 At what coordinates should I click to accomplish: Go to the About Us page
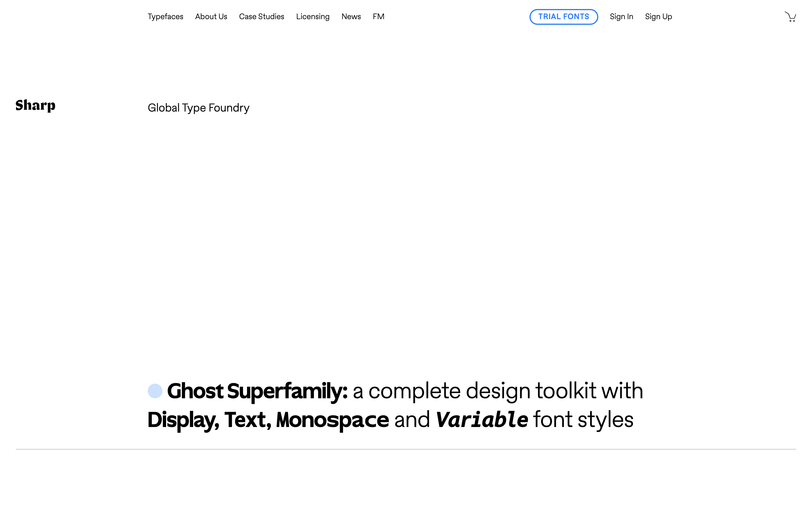tap(211, 16)
